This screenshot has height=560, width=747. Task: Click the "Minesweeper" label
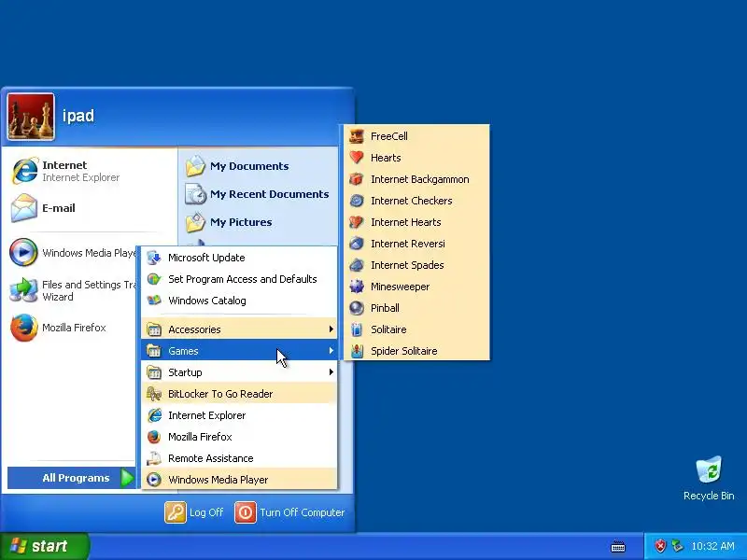click(x=401, y=287)
